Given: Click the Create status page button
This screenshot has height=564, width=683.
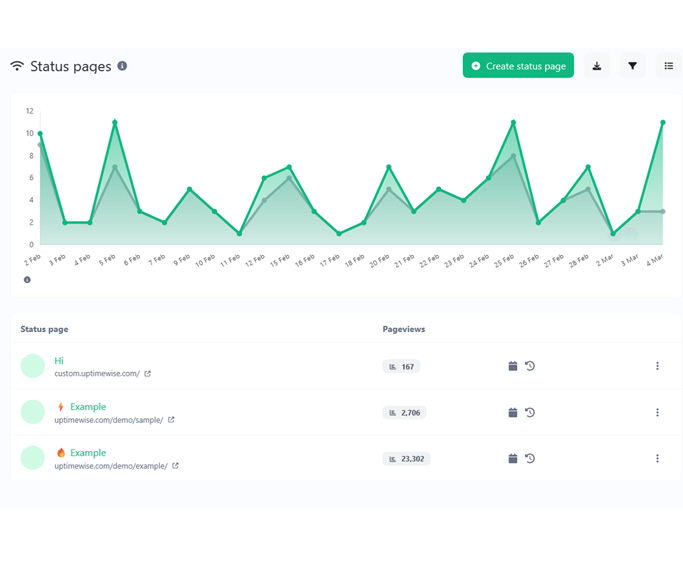Looking at the screenshot, I should pos(518,66).
